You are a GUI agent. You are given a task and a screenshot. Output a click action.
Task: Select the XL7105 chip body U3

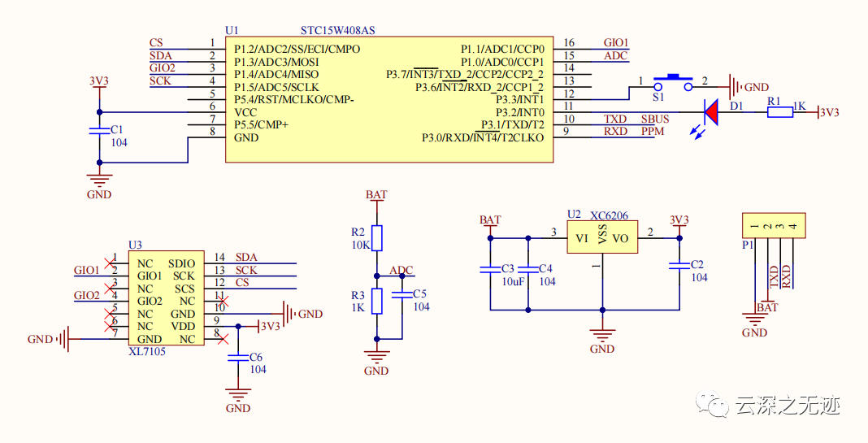[x=167, y=298]
